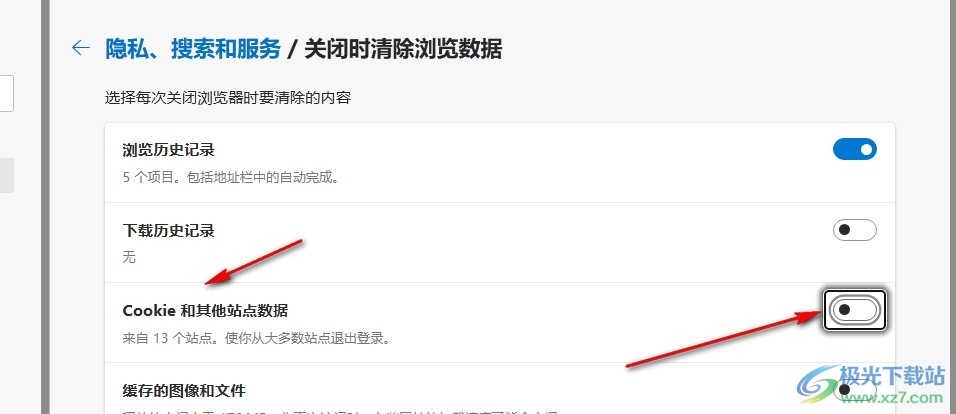Click the 极光下载站 watermark logo icon
This screenshot has height=414, width=956.
point(818,386)
